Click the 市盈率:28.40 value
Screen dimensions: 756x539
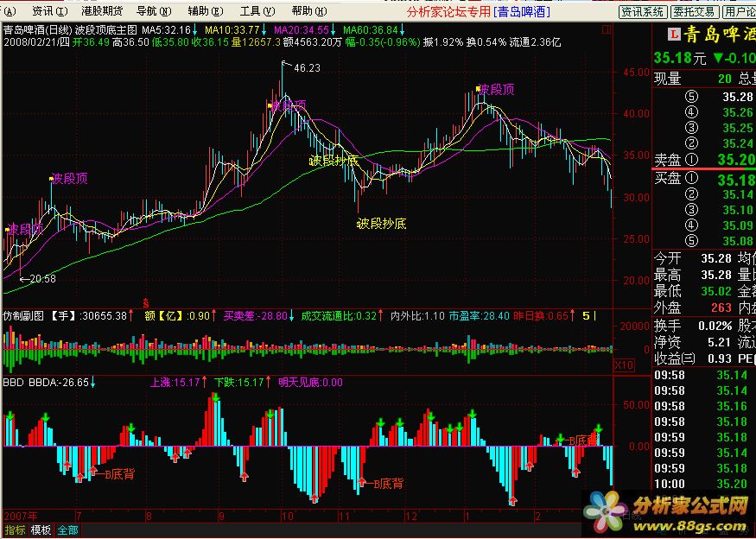click(479, 316)
